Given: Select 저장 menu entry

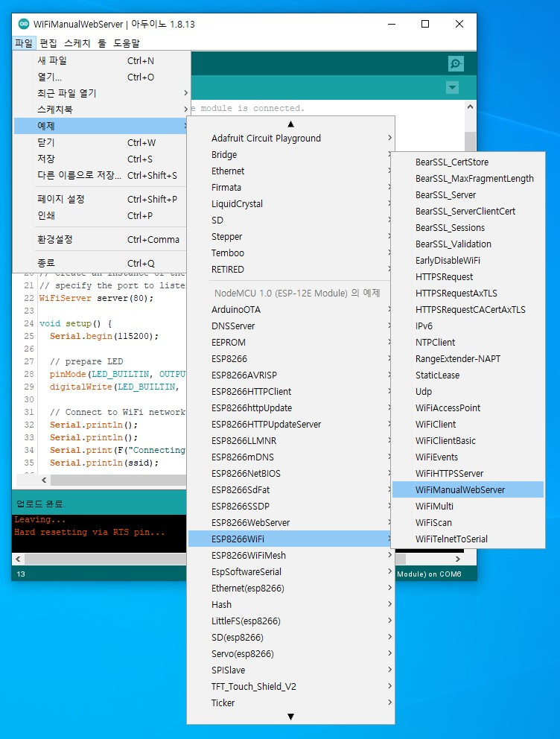Looking at the screenshot, I should [101, 159].
